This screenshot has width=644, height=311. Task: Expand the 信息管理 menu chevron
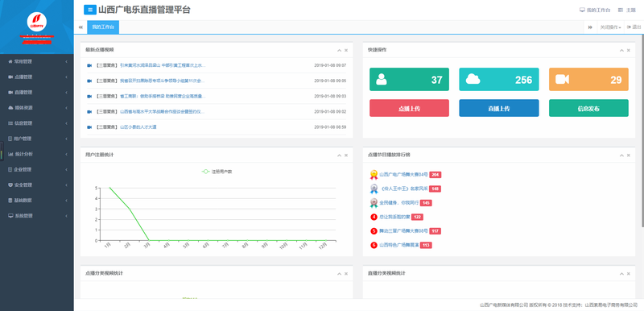(67, 123)
